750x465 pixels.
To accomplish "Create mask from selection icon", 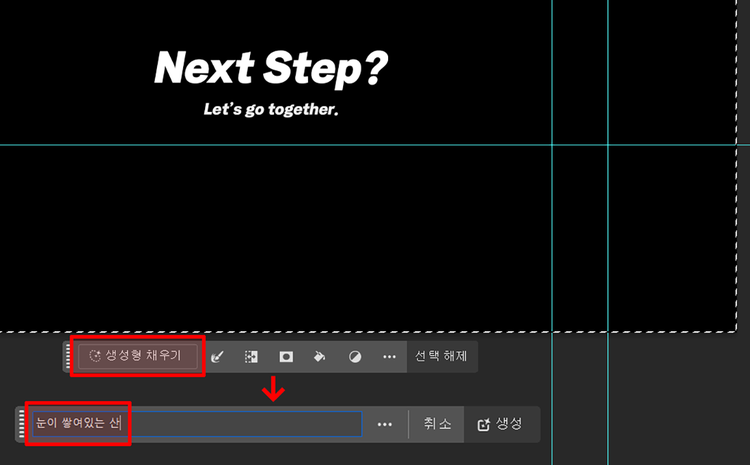I will (x=286, y=356).
